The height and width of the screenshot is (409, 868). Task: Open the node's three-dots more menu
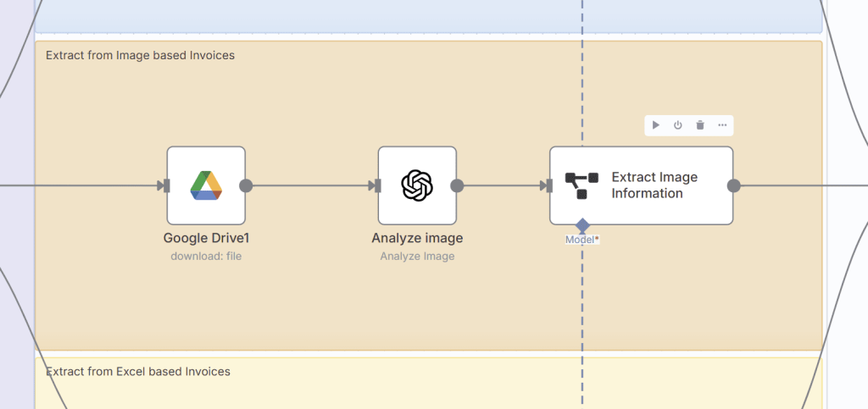(x=722, y=125)
